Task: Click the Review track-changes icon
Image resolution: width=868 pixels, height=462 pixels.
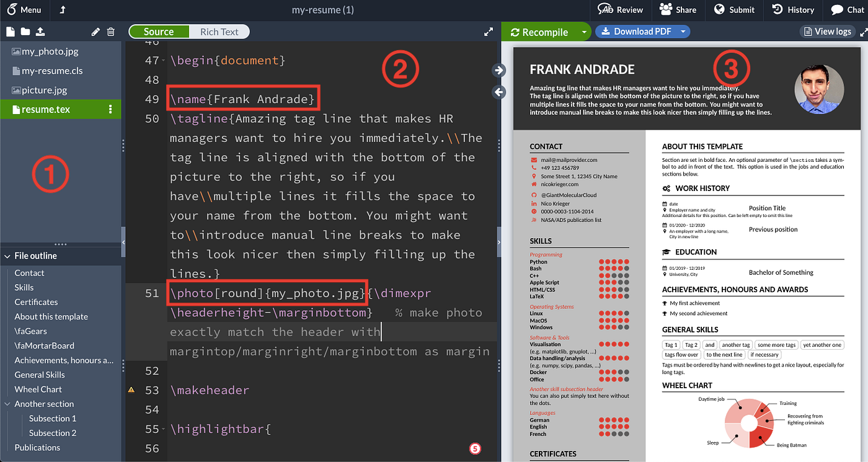Action: 606,9
